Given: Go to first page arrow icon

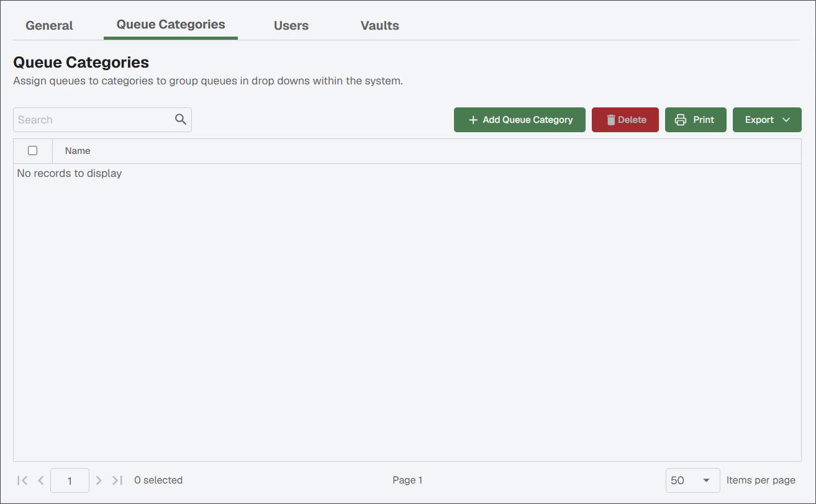Looking at the screenshot, I should point(22,480).
